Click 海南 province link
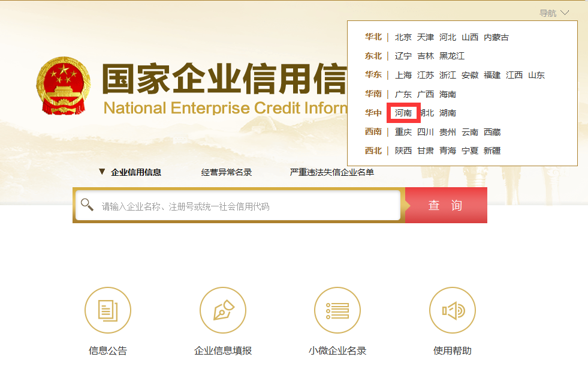The image size is (588, 387). click(x=448, y=94)
